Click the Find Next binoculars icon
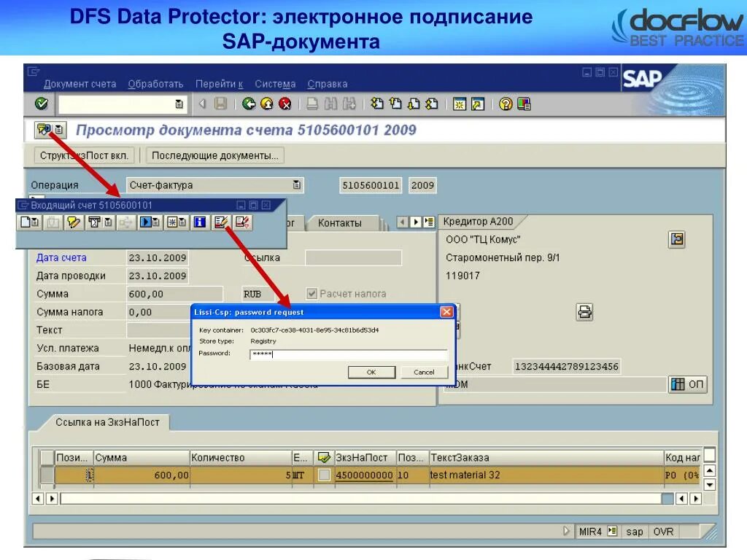 tap(349, 104)
